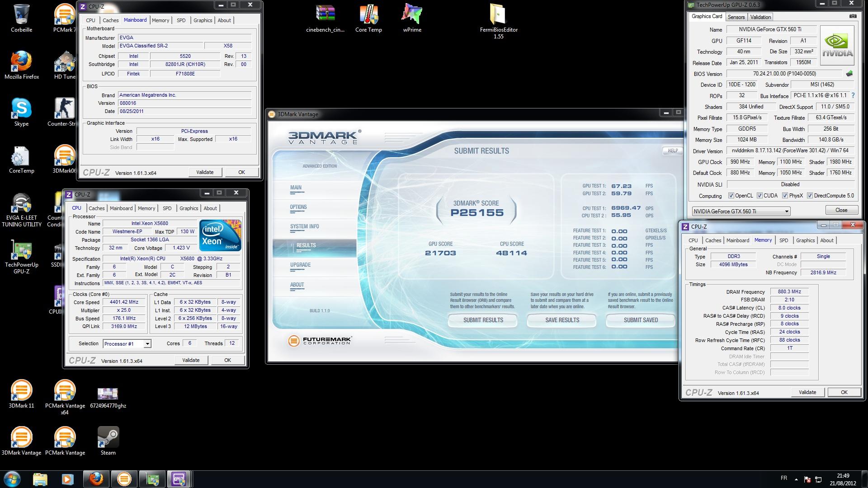Switch to CPU-Z taskbar button
This screenshot has height=488, width=868.
click(x=179, y=479)
